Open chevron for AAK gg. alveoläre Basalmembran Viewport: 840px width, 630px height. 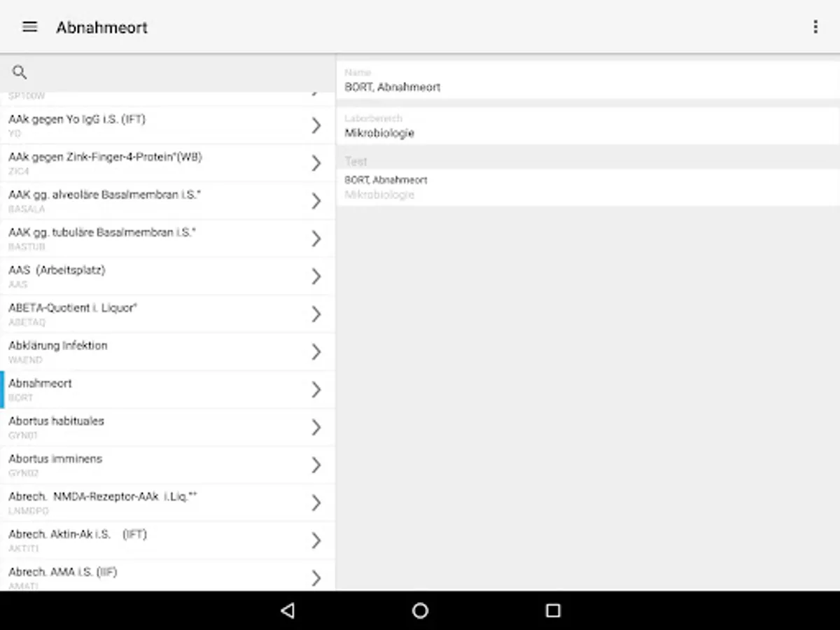(x=316, y=201)
